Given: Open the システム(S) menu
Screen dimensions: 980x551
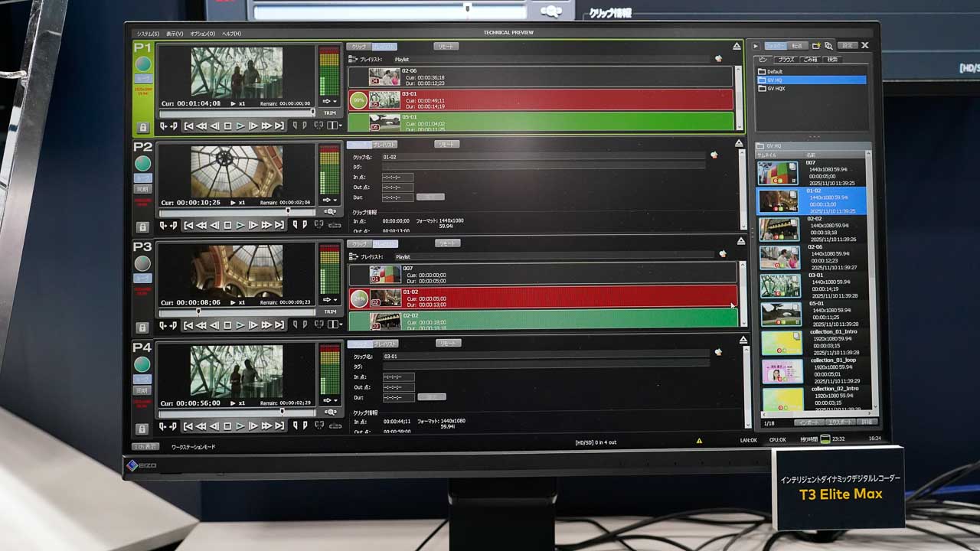Looking at the screenshot, I should coord(148,34).
